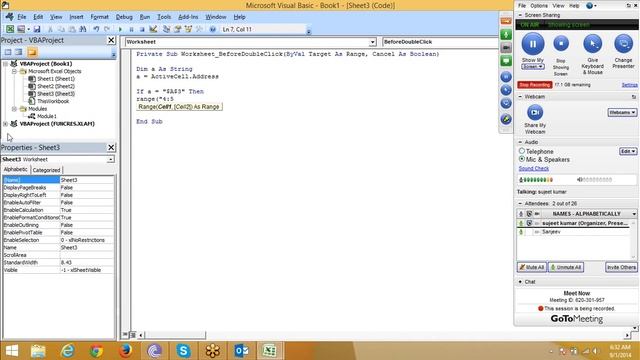Toggle Design Mode toolbar icon
The image size is (640, 360).
coord(153,29)
